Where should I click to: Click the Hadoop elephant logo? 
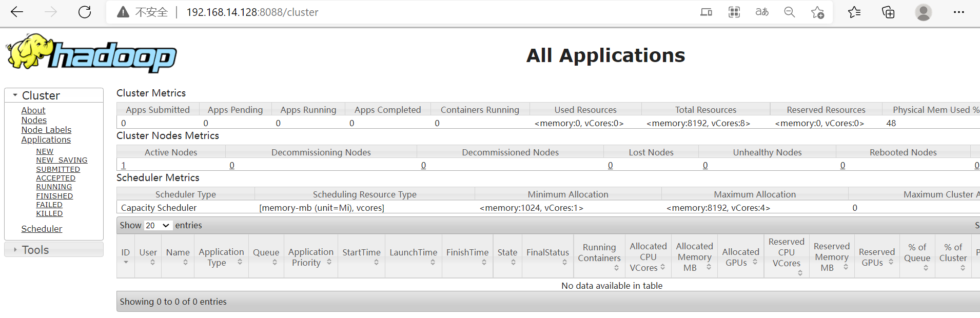point(91,53)
